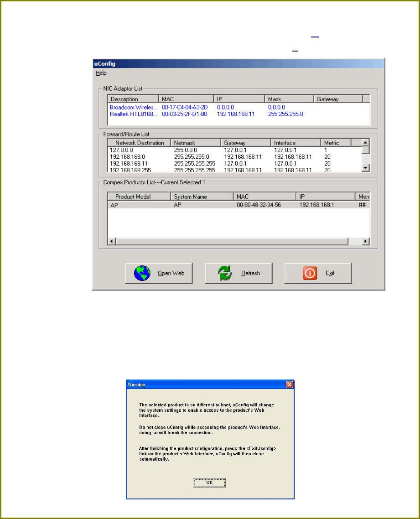Image resolution: width=420 pixels, height=519 pixels.
Task: Click the NIC IP value 192.168.168.11
Action: tap(236, 114)
